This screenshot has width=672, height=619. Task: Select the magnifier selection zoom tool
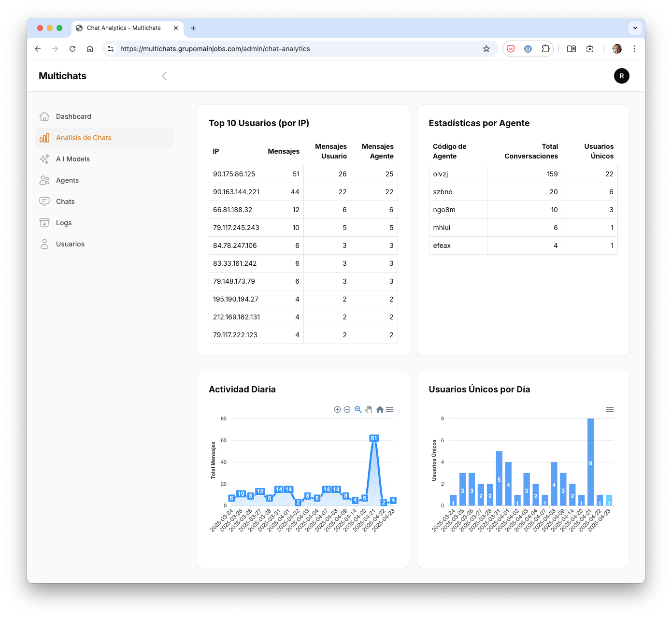tap(358, 410)
